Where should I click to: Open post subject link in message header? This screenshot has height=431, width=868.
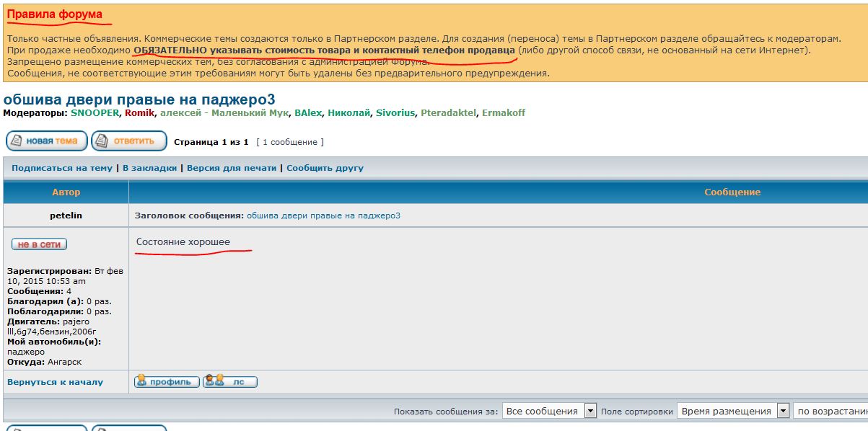tap(323, 215)
